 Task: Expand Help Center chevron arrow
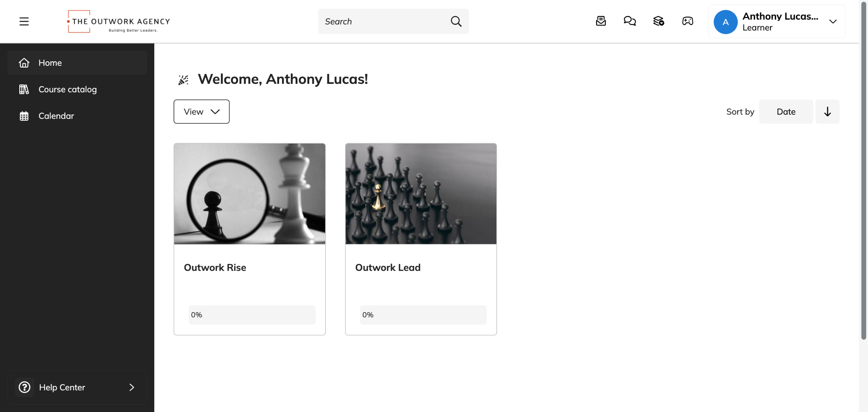click(132, 387)
